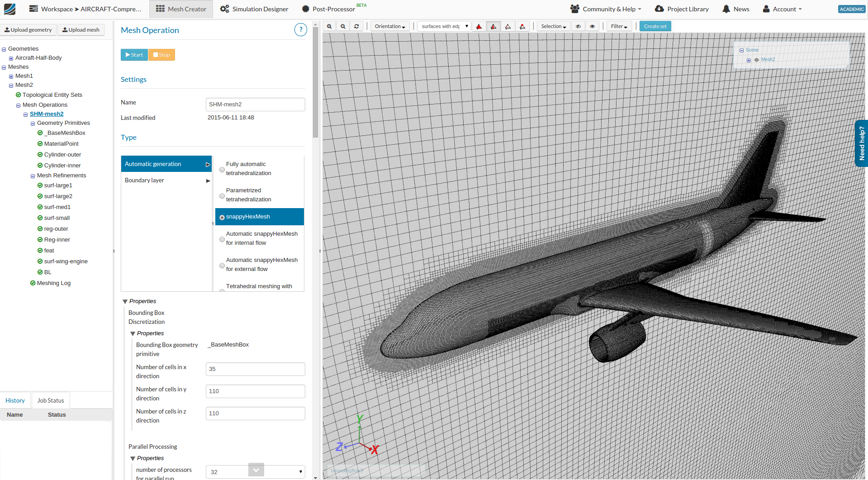Edit the Number of cells in x direction field
Screen dimensions: 868x480
click(x=255, y=369)
